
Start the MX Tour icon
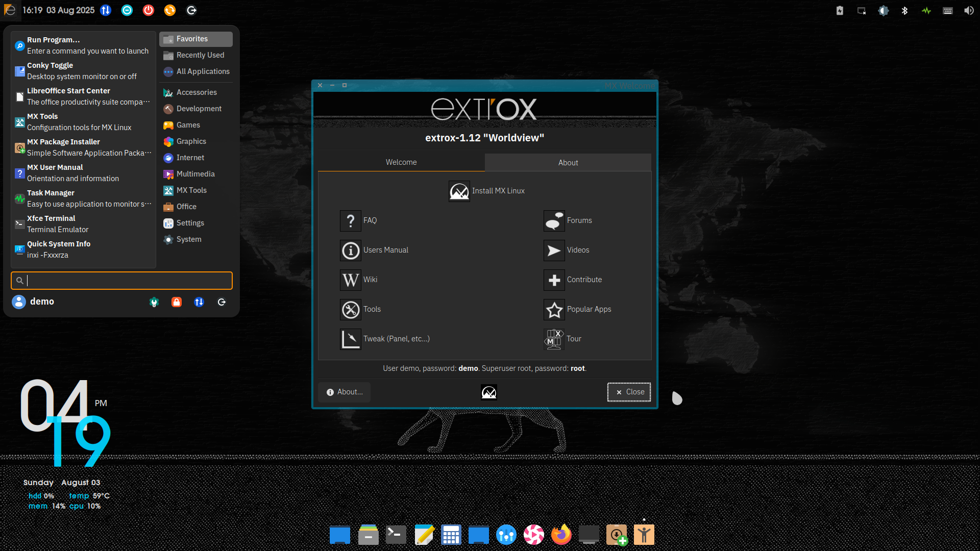554,339
